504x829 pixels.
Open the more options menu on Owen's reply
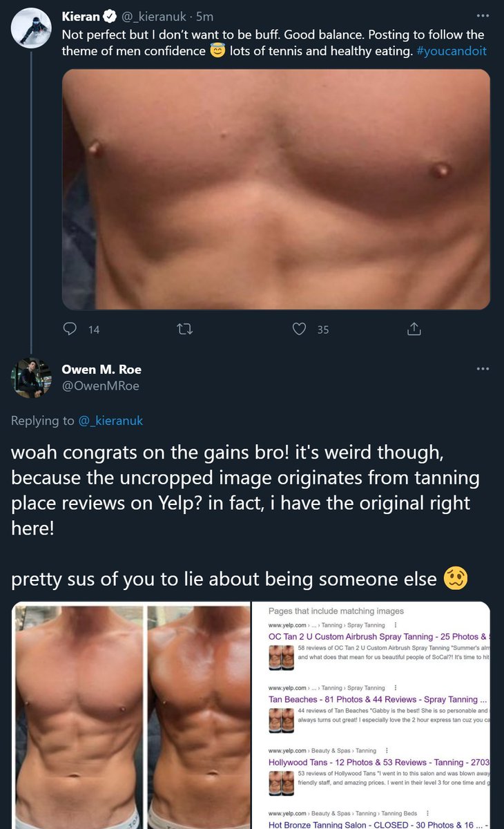coord(483,369)
